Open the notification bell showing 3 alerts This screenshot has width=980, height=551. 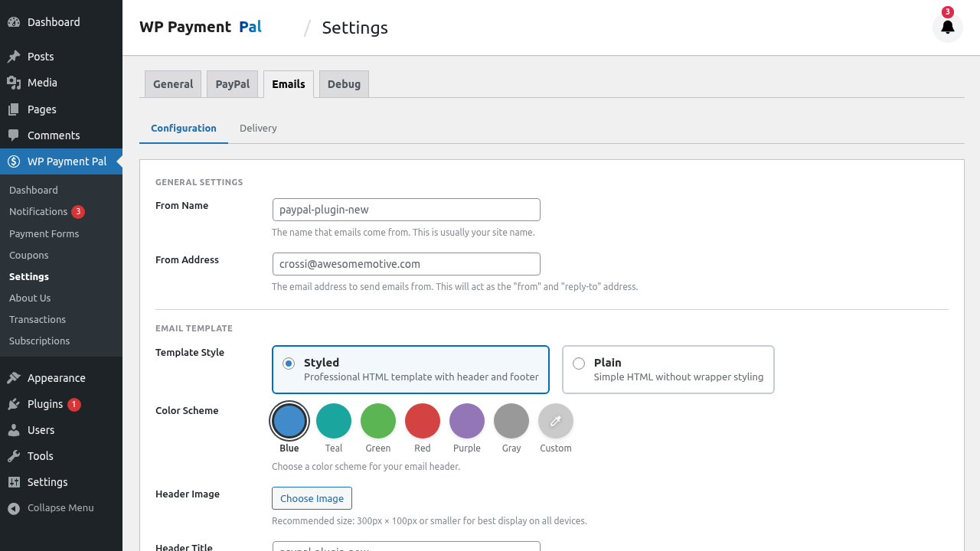coord(947,28)
